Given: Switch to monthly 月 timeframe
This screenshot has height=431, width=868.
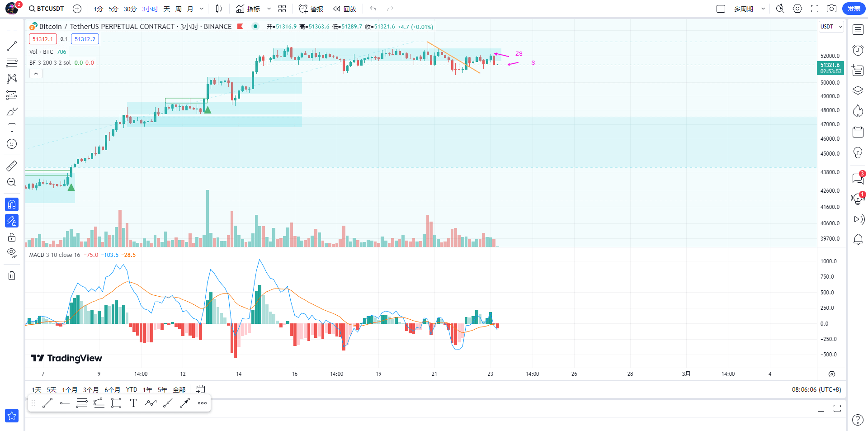Looking at the screenshot, I should click(190, 9).
